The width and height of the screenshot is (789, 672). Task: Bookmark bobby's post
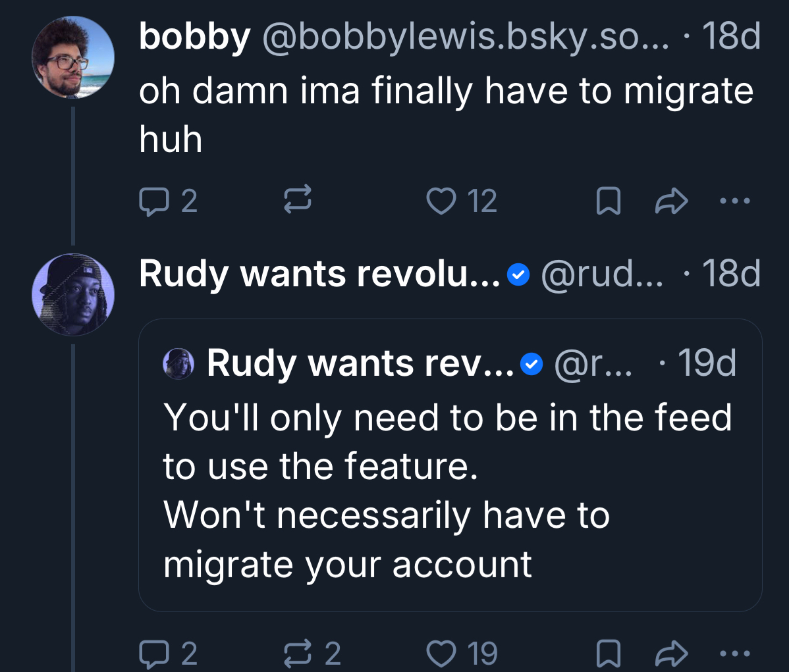coord(608,201)
